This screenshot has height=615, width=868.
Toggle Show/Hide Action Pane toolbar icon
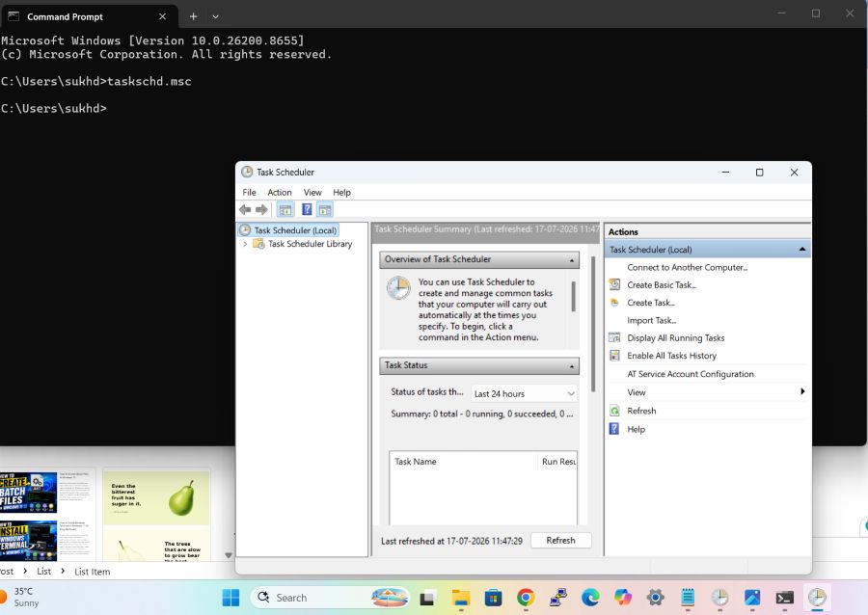[325, 209]
